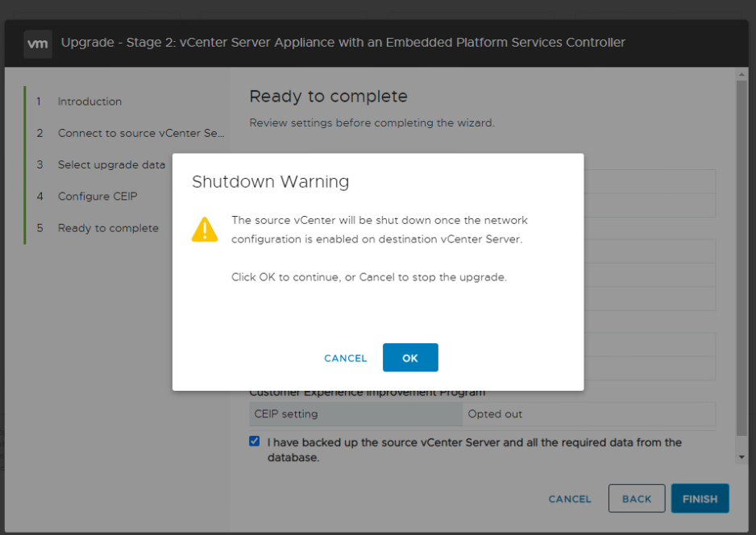
Task: Click OK in the Shutdown Warning dialog
Action: click(410, 358)
